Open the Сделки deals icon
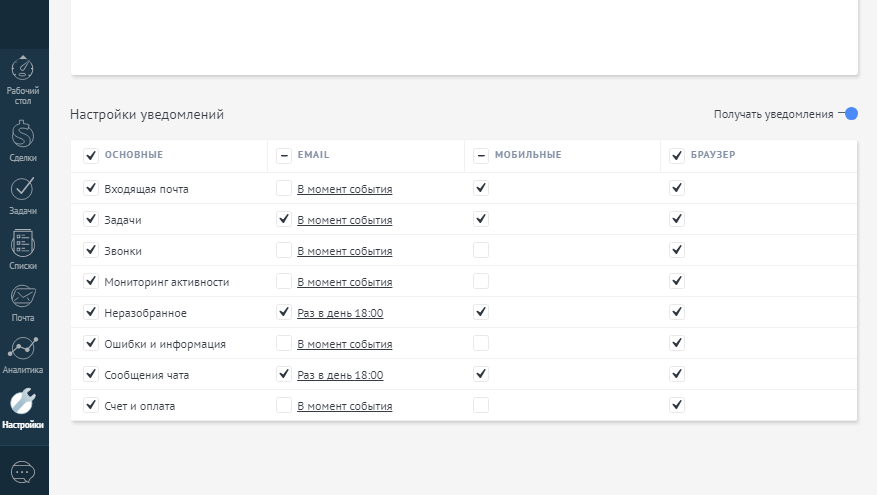The height and width of the screenshot is (495, 877). pos(23,134)
